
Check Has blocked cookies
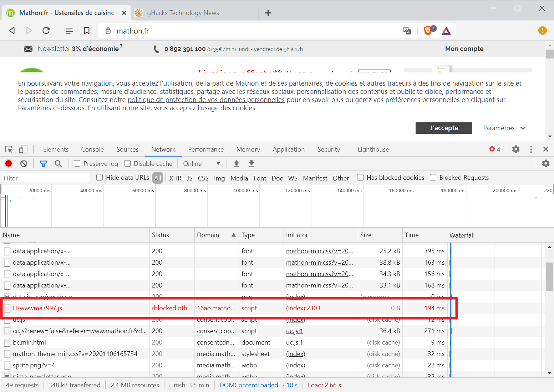[x=360, y=177]
